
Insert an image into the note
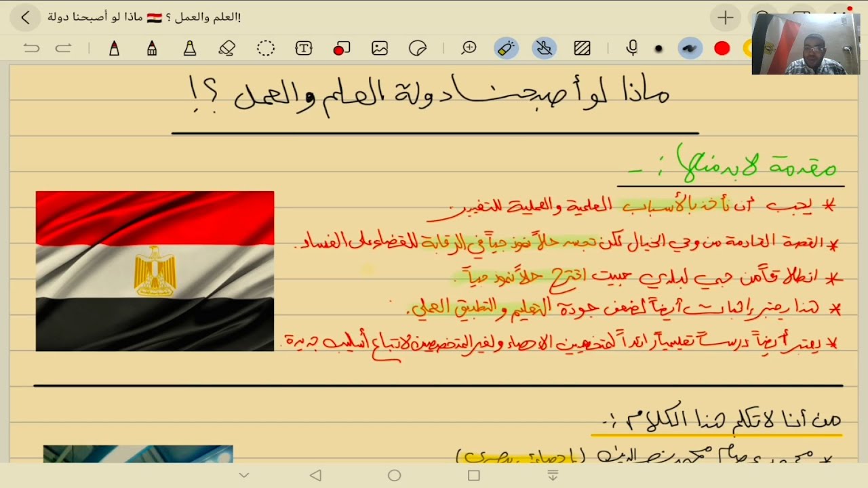click(380, 48)
